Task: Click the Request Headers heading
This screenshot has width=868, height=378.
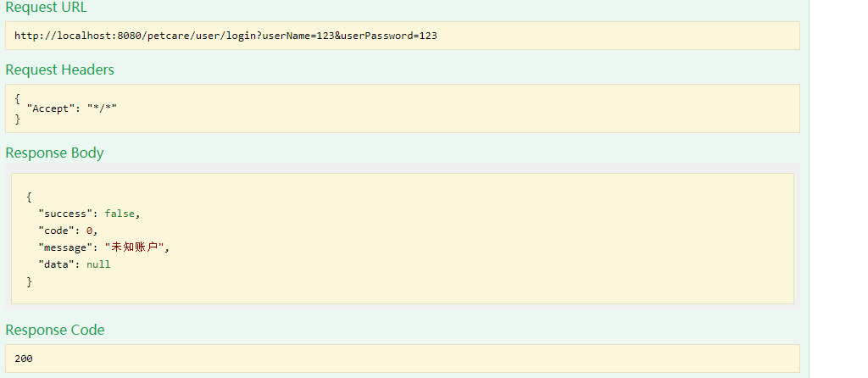Action: click(x=60, y=69)
